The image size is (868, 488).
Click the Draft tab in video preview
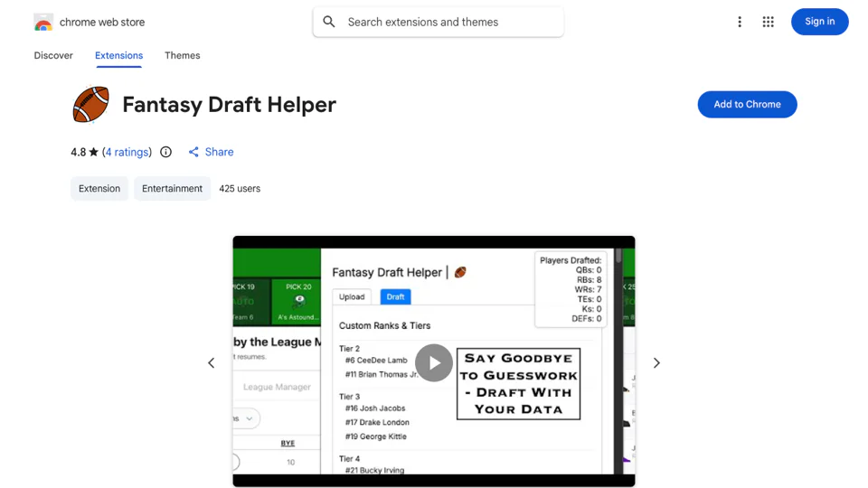coord(395,296)
